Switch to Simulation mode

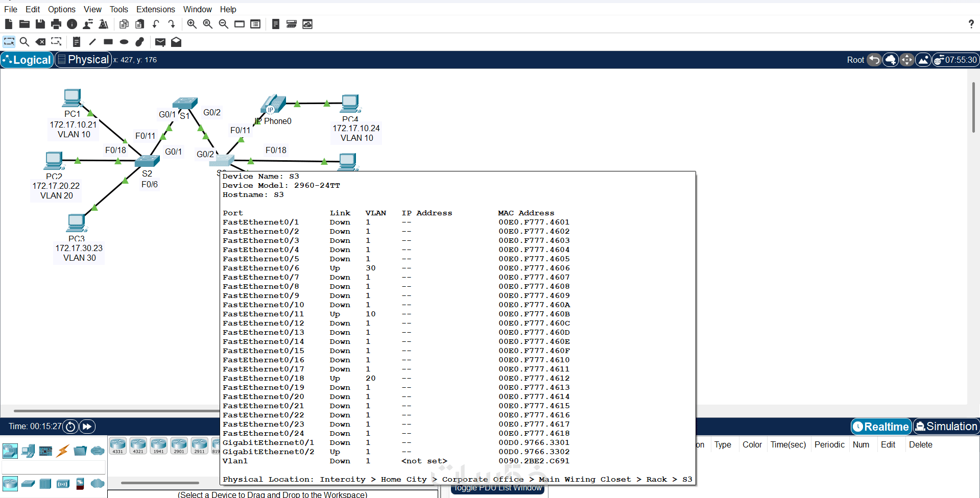(946, 427)
